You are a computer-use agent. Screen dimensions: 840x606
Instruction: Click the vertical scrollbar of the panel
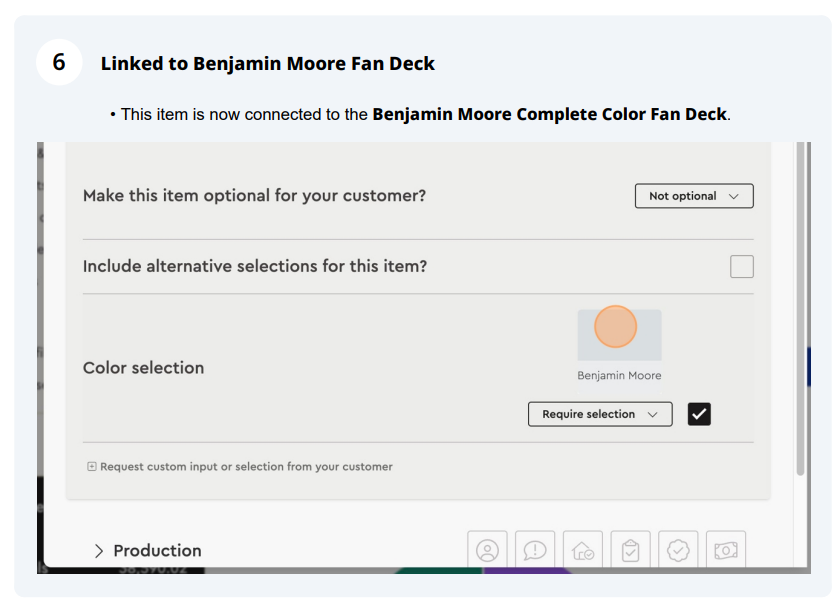[x=800, y=309]
